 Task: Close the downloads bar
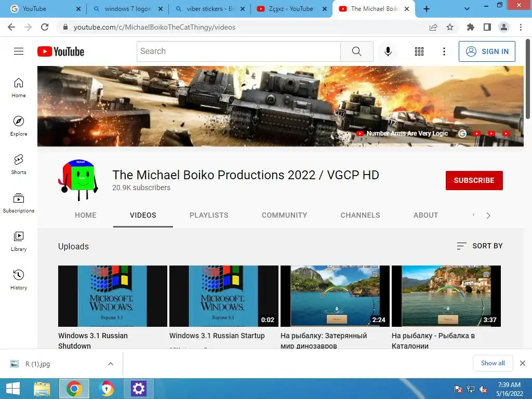click(523, 363)
